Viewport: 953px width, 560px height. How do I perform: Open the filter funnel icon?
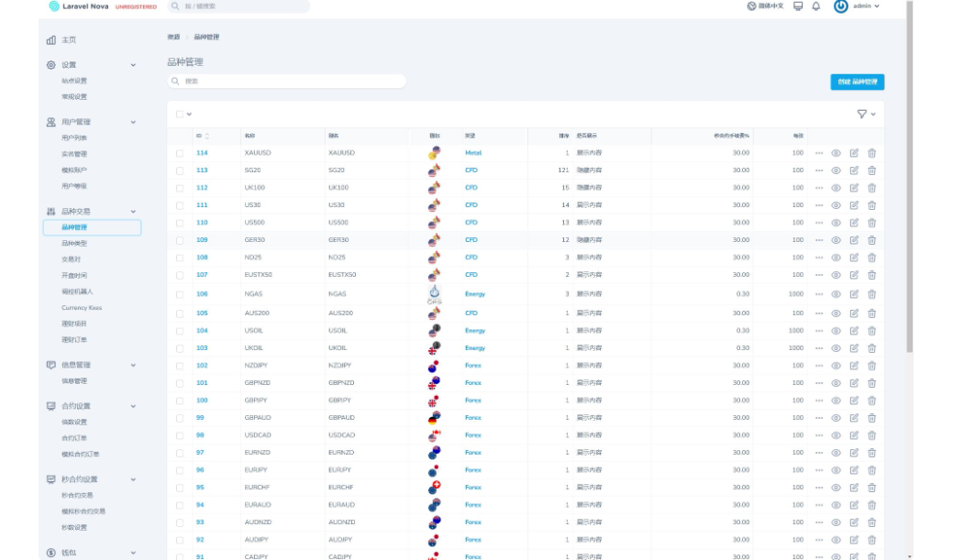tap(862, 114)
